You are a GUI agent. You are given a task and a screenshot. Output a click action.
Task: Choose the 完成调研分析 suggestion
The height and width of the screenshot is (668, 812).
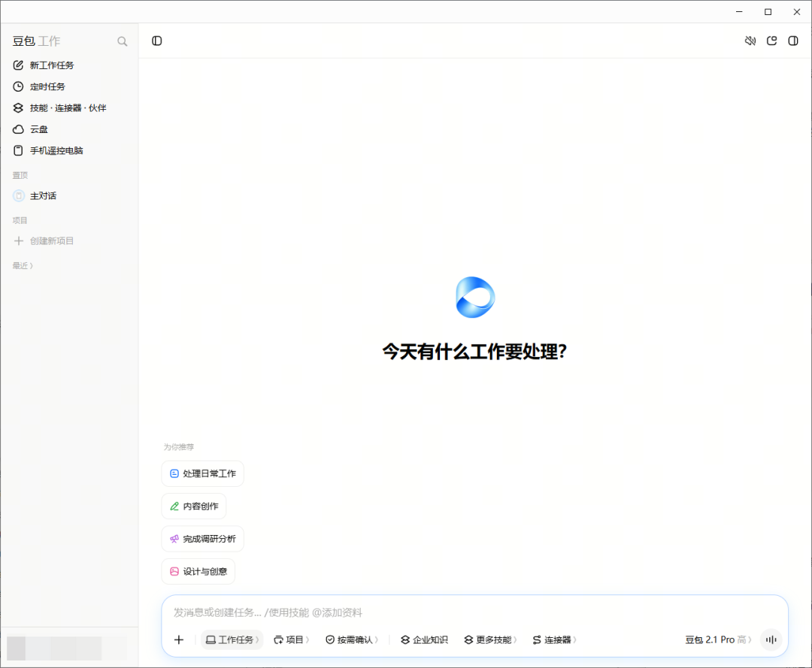[x=202, y=539]
